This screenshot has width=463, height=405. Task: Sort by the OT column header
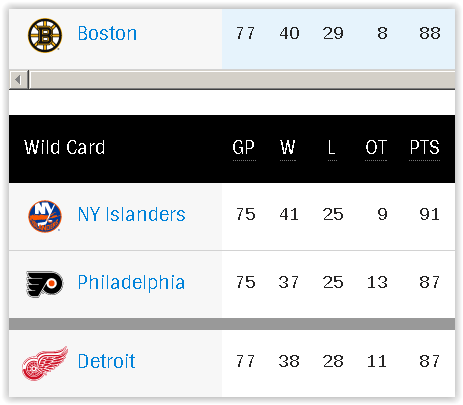click(376, 148)
